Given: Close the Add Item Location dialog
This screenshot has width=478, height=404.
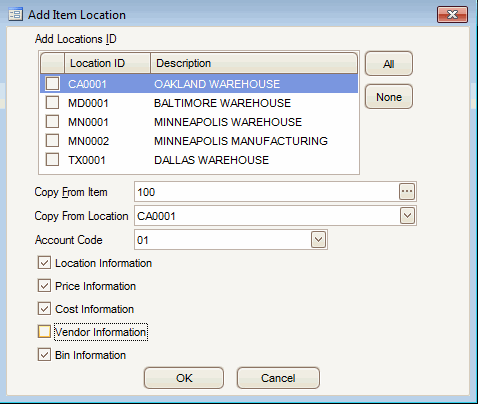Looking at the screenshot, I should (452, 15).
